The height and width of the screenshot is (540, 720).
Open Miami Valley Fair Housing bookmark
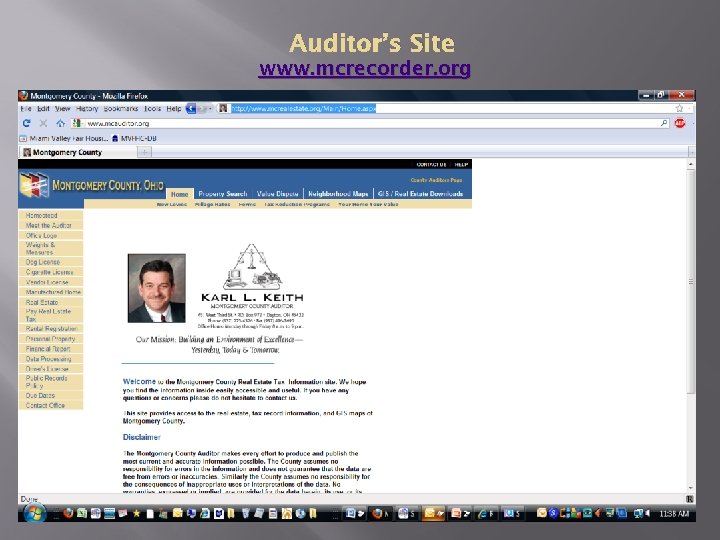64,138
